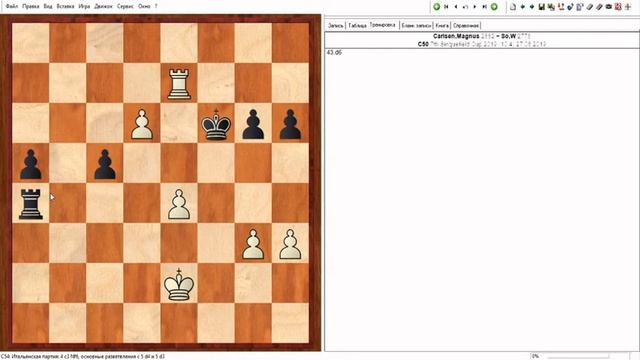Click the red square toolbar icon

pos(618,7)
